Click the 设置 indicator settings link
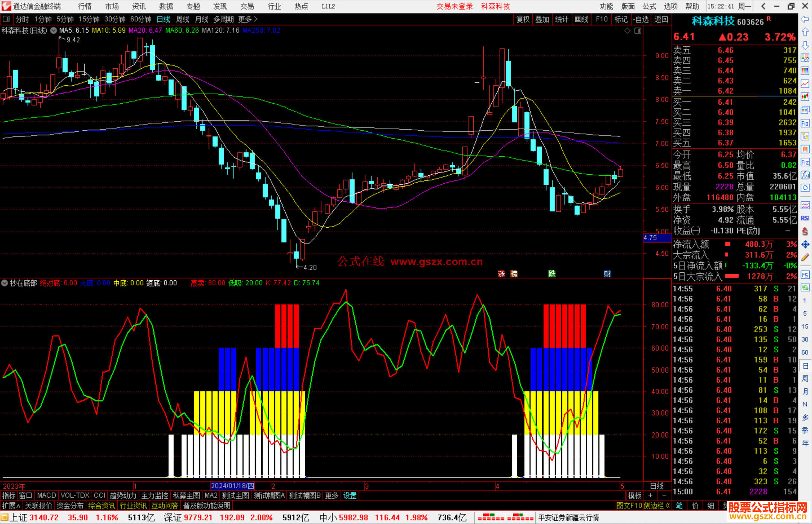 (x=350, y=495)
